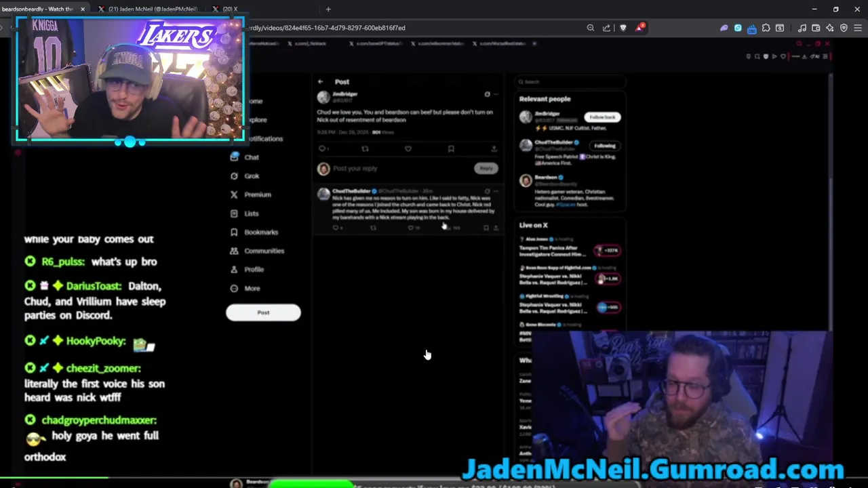Open Brave Shields lion icon
This screenshot has width=868, height=488.
(x=623, y=28)
